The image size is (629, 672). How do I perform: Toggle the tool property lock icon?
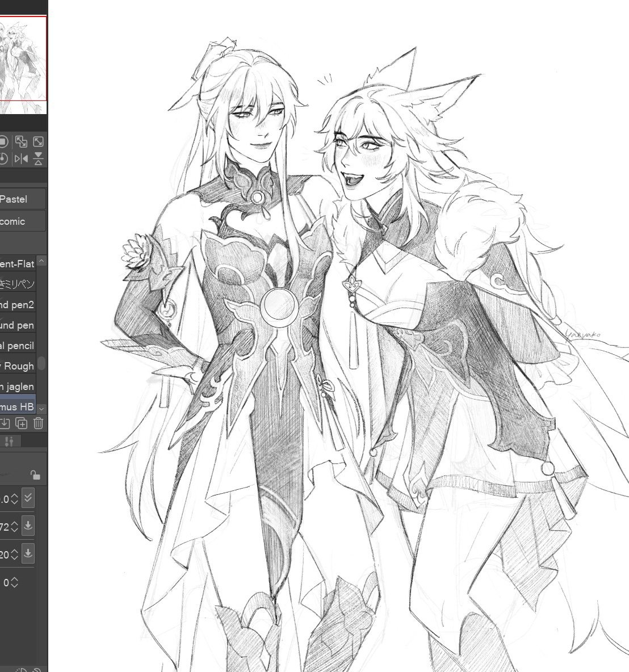pyautogui.click(x=35, y=475)
